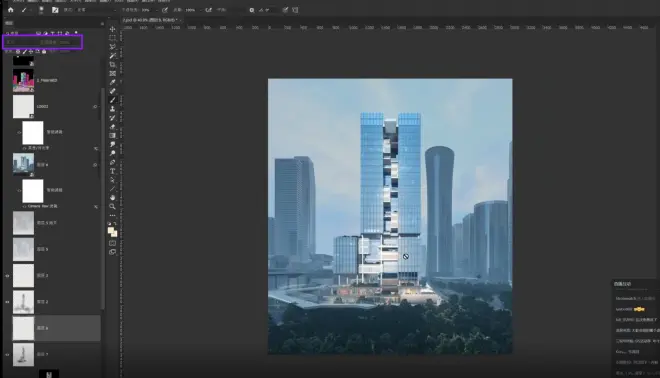Select the Type tool
Image resolution: width=660 pixels, height=378 pixels.
coord(112,171)
